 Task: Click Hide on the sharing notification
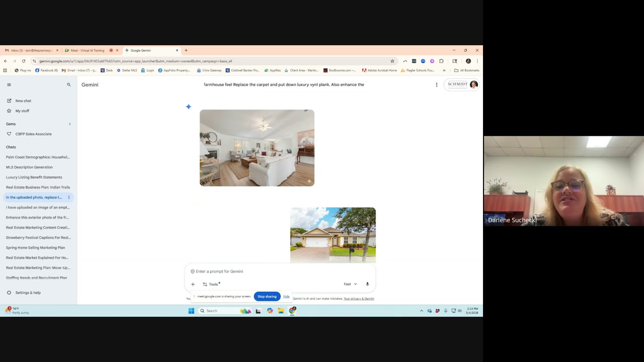(x=286, y=296)
